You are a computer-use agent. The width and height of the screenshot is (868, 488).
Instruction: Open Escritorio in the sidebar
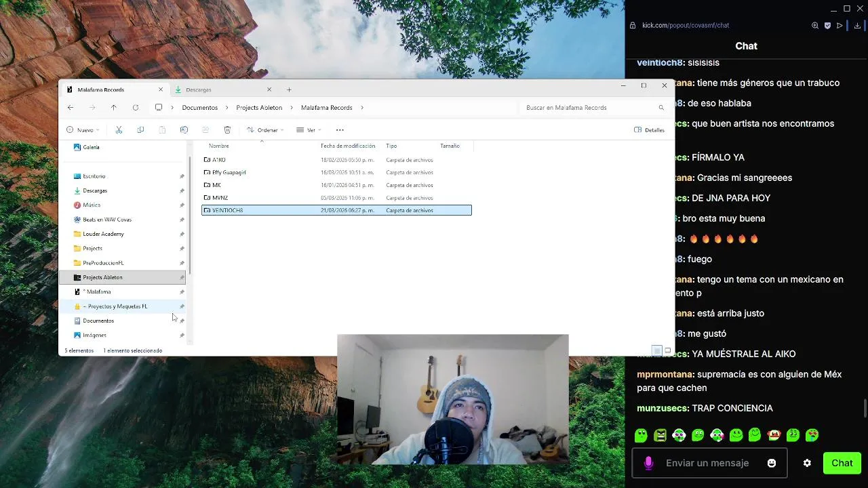coord(94,176)
